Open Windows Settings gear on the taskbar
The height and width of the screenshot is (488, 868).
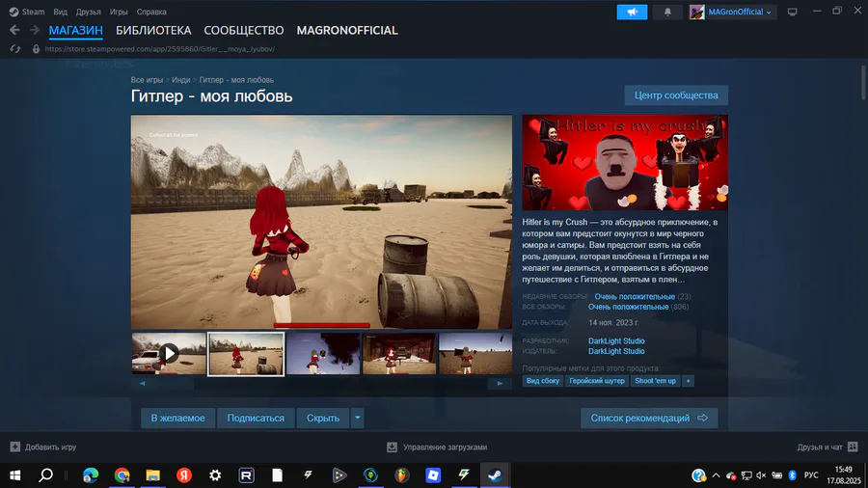point(215,474)
